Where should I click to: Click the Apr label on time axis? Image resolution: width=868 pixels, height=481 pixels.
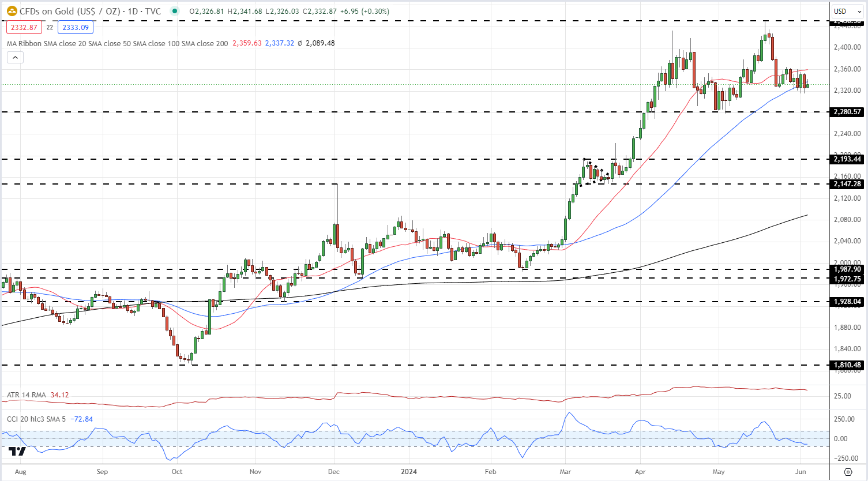(x=640, y=472)
